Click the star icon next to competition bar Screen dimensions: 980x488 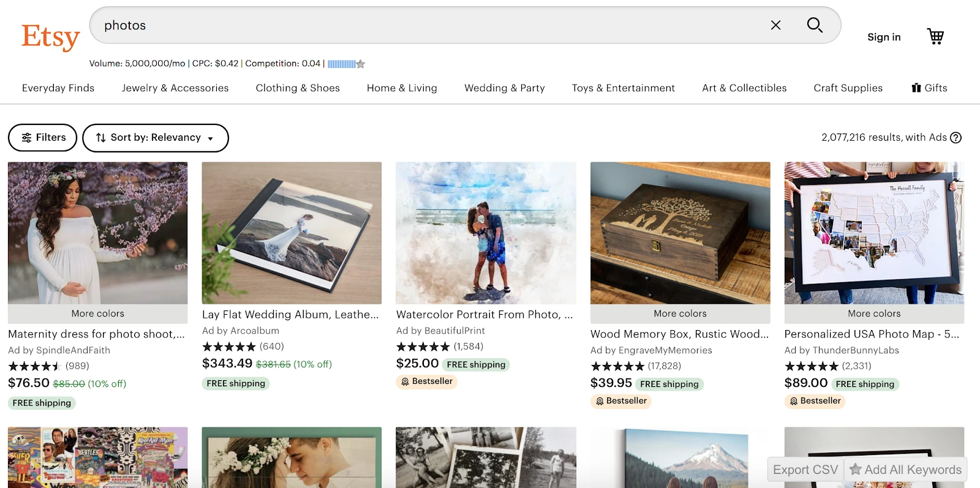tap(361, 64)
